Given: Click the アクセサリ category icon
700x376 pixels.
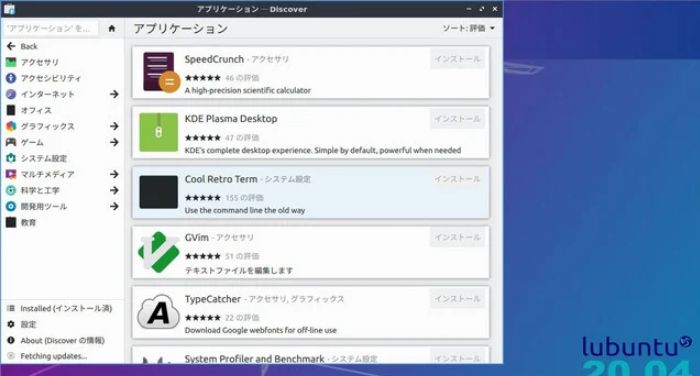Looking at the screenshot, I should tap(11, 62).
